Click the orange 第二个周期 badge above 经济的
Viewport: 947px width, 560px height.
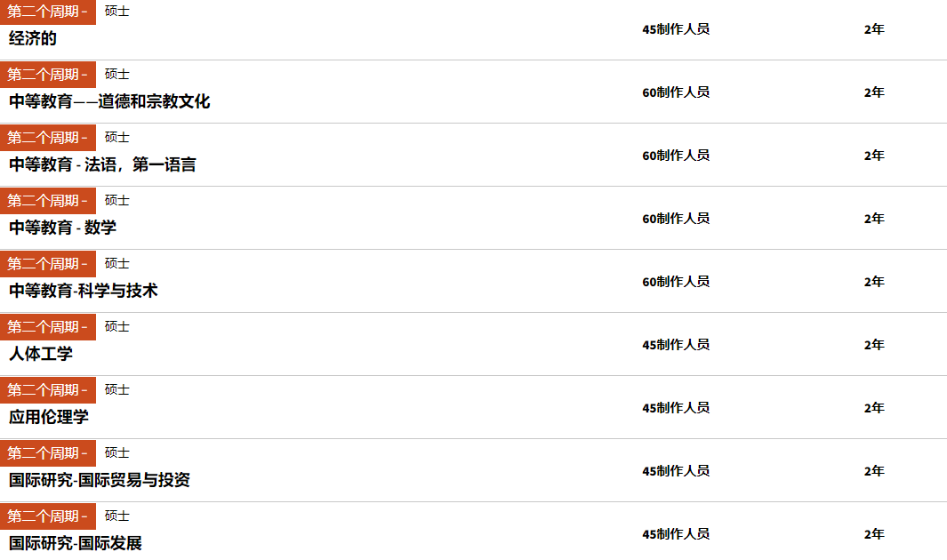[x=48, y=12]
